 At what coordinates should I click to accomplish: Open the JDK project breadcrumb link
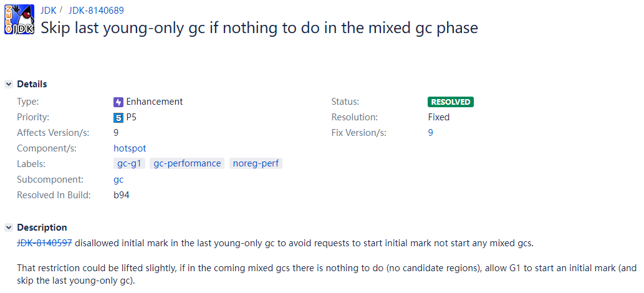[48, 10]
